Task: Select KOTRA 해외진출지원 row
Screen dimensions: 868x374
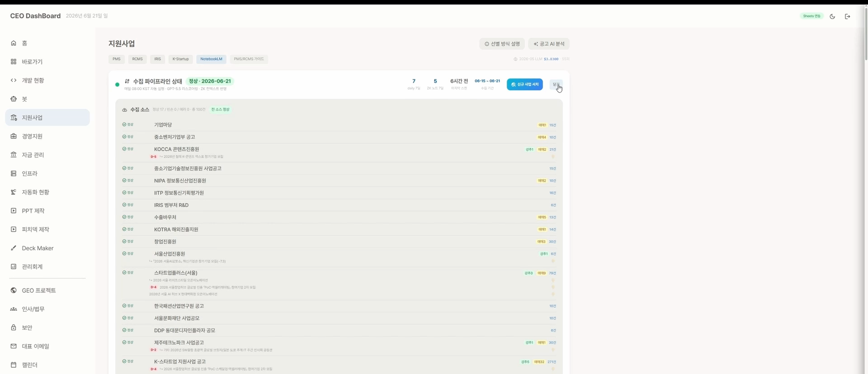Action: (x=339, y=229)
